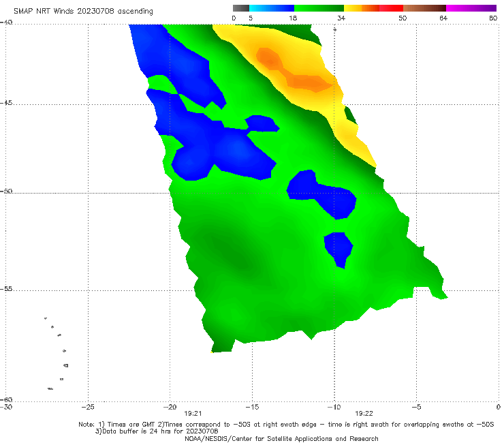Click the longitude label '-5'
The image size is (504, 443).
click(x=416, y=407)
